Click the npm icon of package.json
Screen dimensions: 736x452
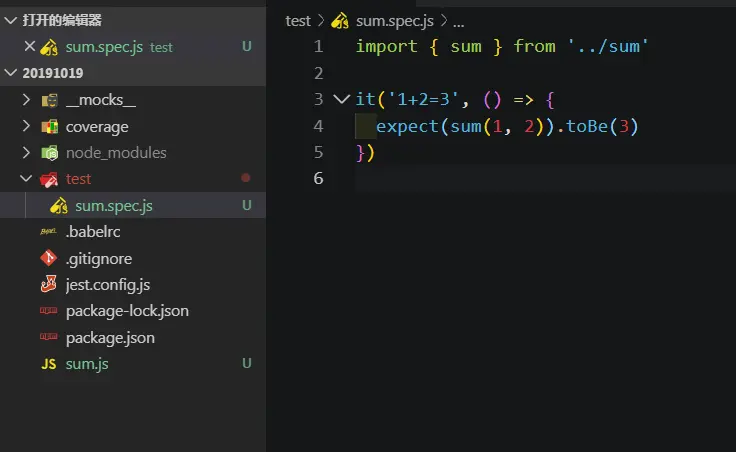[48, 337]
